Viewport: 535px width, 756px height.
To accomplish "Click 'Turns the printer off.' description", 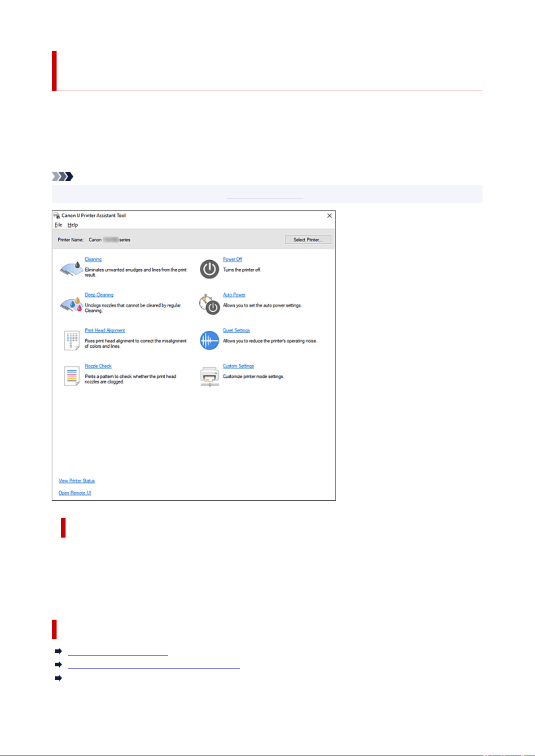I will (x=242, y=270).
